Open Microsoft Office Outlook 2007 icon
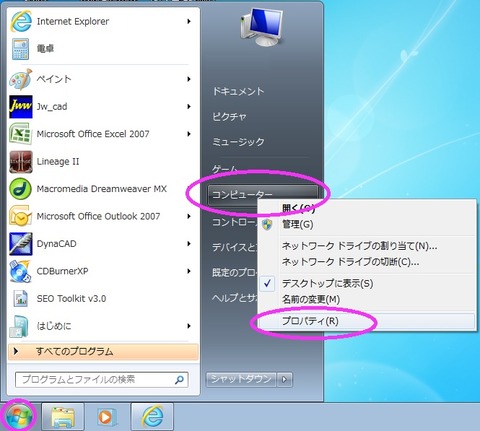Screen dimensions: 480x431 21,216
